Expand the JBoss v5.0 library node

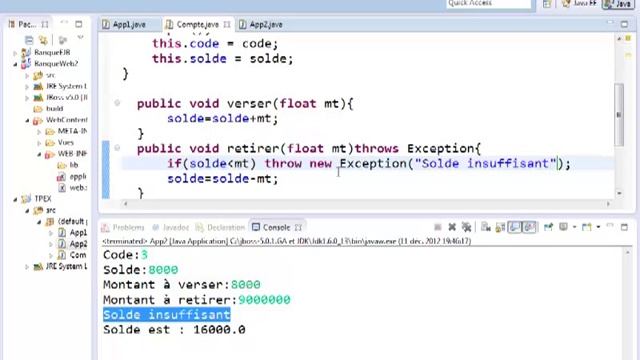27,98
